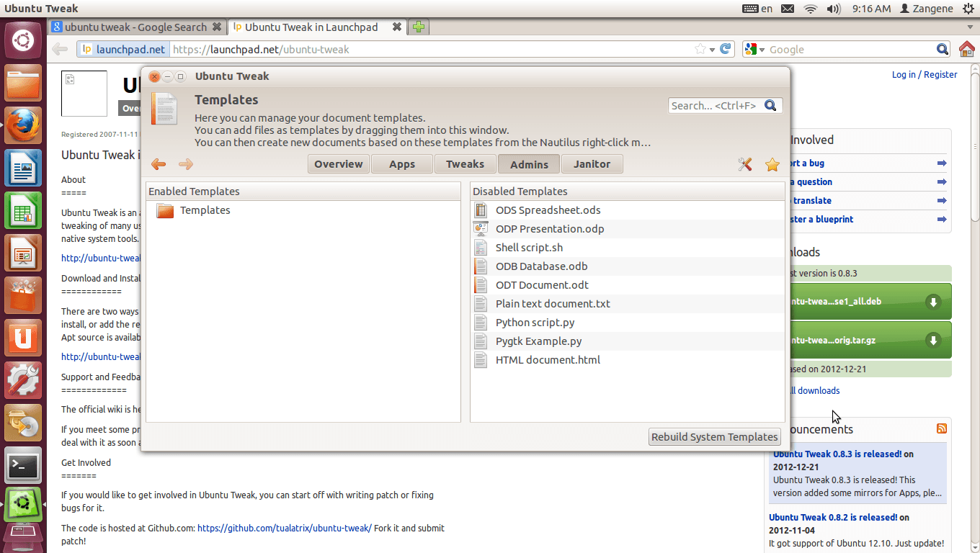The height and width of the screenshot is (553, 980).
Task: Click the browser home icon
Action: pyautogui.click(x=966, y=49)
